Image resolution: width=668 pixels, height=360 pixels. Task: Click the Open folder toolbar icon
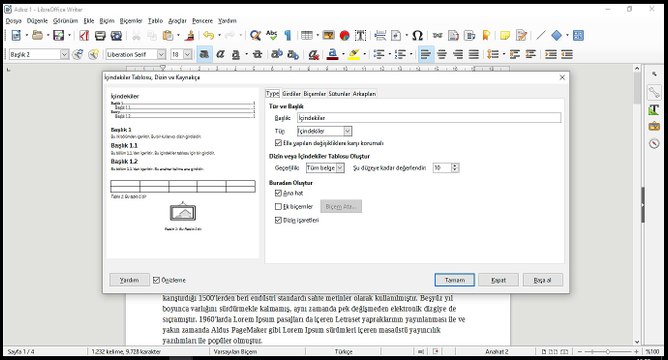coord(37,35)
